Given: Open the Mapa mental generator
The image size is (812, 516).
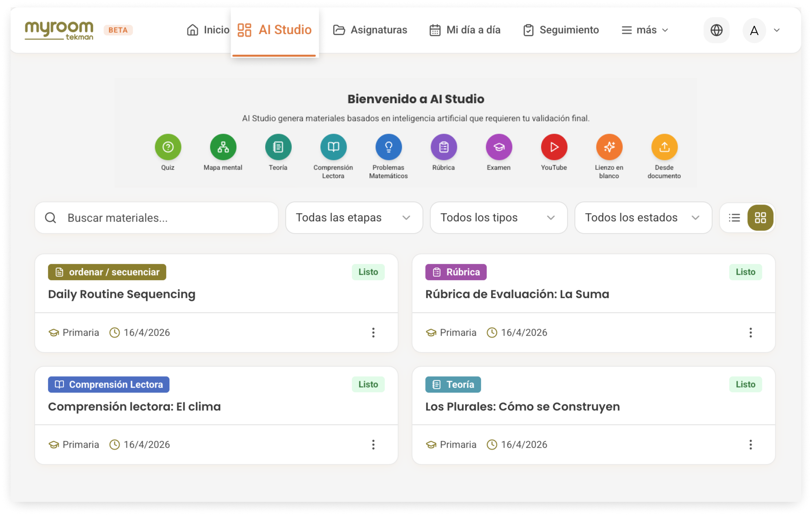Looking at the screenshot, I should pyautogui.click(x=223, y=147).
